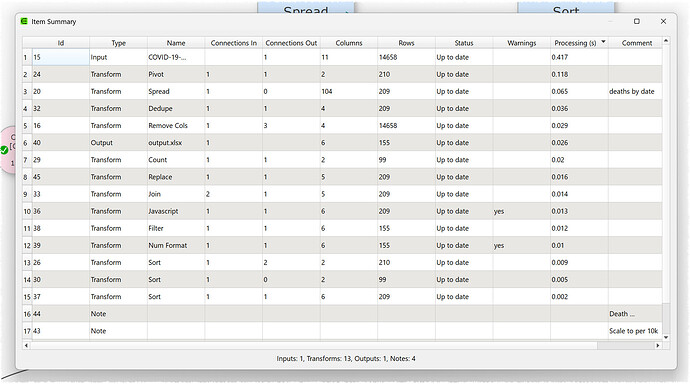Select the Join name cell
Image resolution: width=690 pixels, height=384 pixels.
(x=176, y=194)
